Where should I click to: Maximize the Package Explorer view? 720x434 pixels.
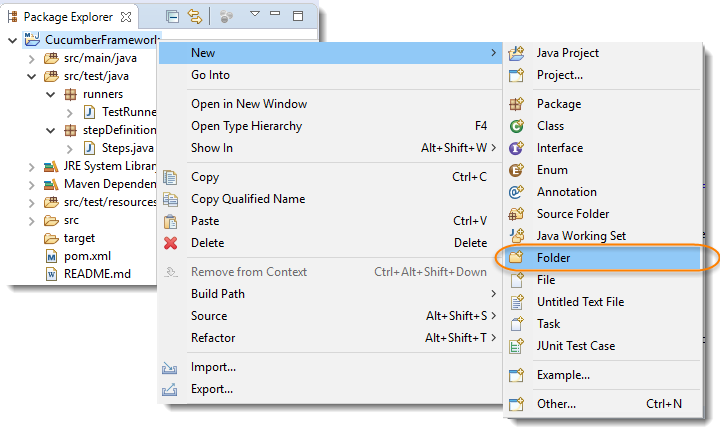(298, 17)
